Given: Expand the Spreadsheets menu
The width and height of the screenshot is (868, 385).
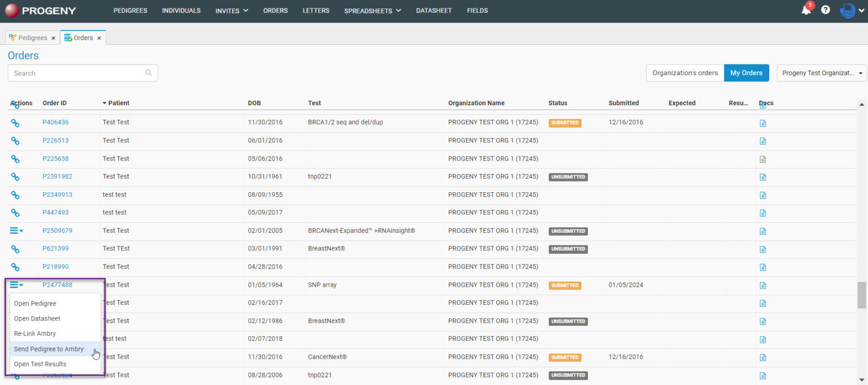Looking at the screenshot, I should click(372, 11).
